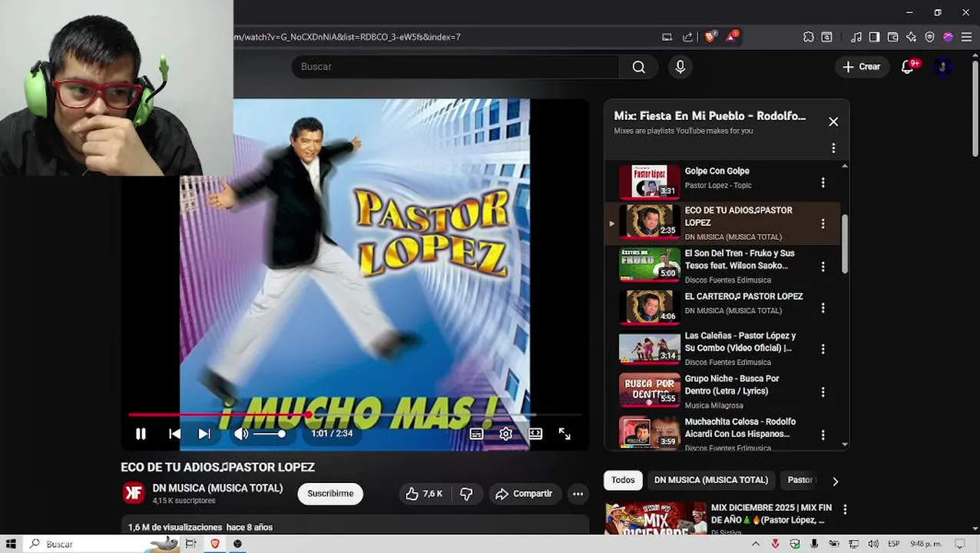Open the Crear create menu
980x553 pixels.
862,67
